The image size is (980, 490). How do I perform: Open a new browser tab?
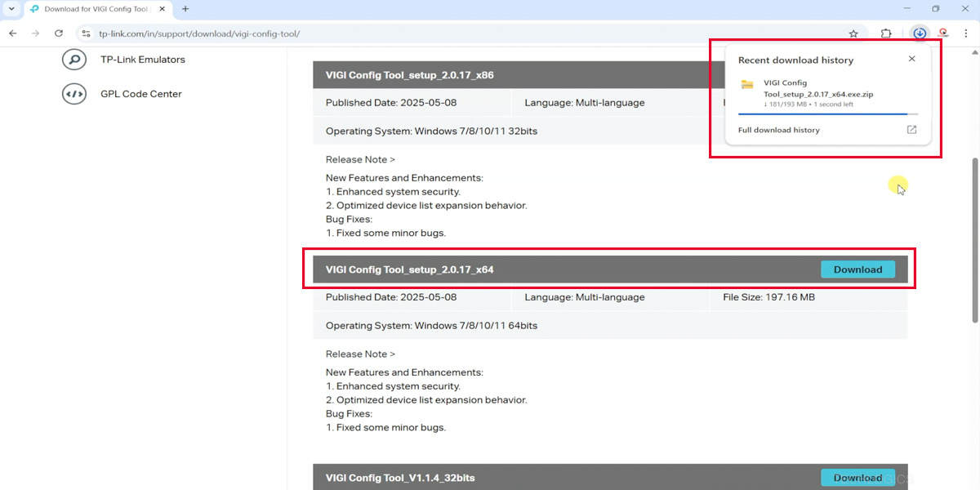(x=185, y=9)
